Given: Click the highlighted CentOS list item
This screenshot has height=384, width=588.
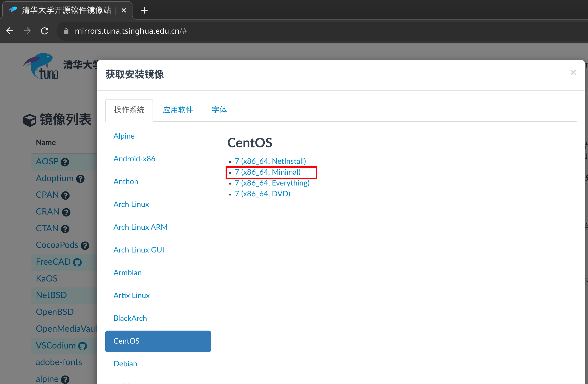Looking at the screenshot, I should [x=158, y=341].
